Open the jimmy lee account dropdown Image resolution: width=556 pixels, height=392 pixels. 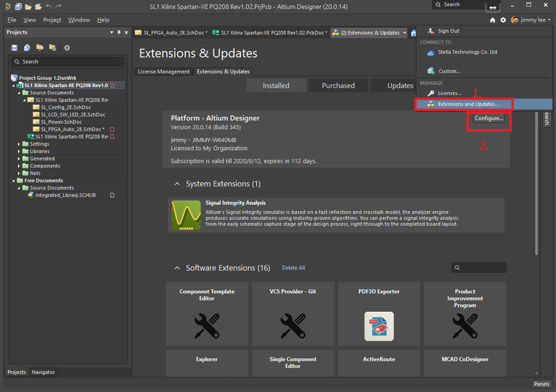532,20
